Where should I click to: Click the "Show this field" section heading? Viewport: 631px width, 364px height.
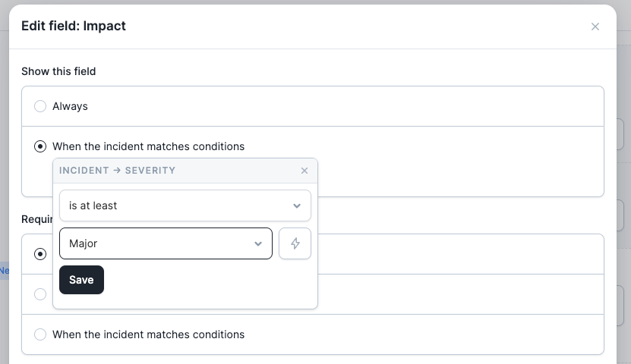(58, 71)
